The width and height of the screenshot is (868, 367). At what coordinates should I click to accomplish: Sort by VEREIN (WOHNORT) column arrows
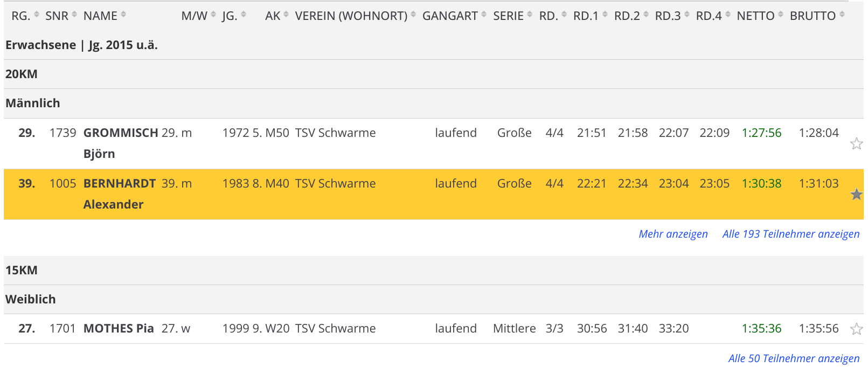tap(413, 15)
